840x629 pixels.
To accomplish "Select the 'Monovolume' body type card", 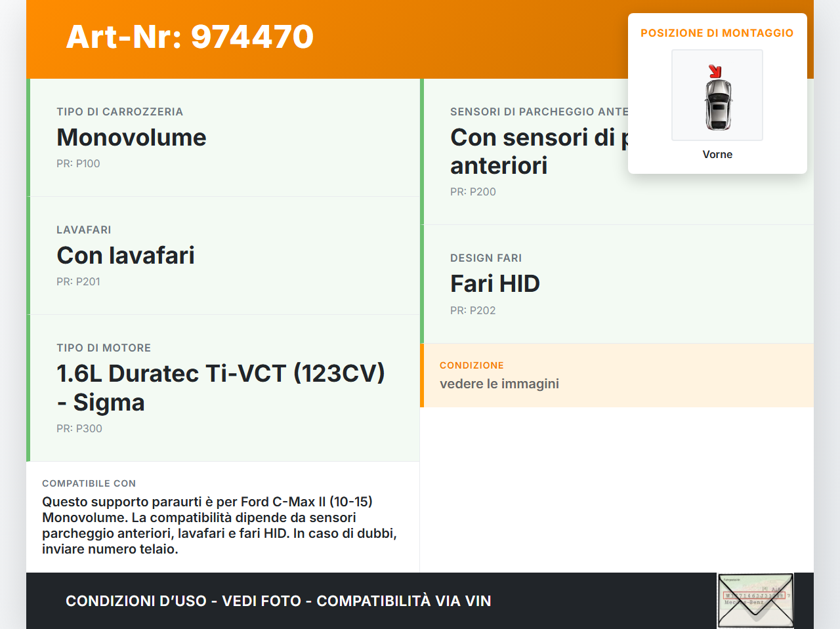I will coord(131,138).
